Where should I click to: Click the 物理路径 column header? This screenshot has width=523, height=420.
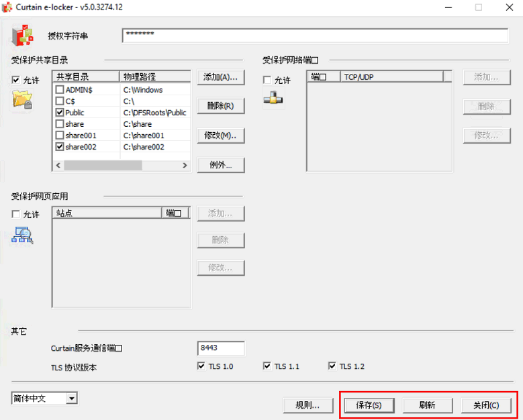(x=155, y=76)
